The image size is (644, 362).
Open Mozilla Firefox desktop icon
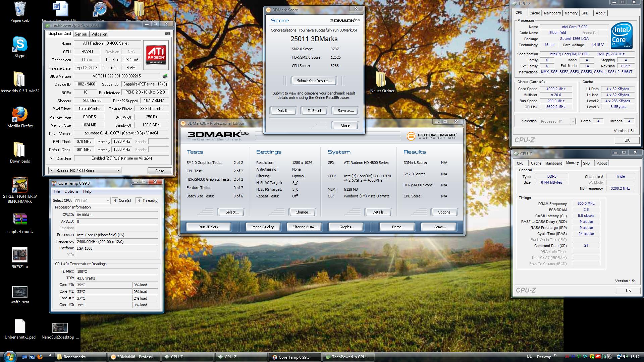pos(20,115)
